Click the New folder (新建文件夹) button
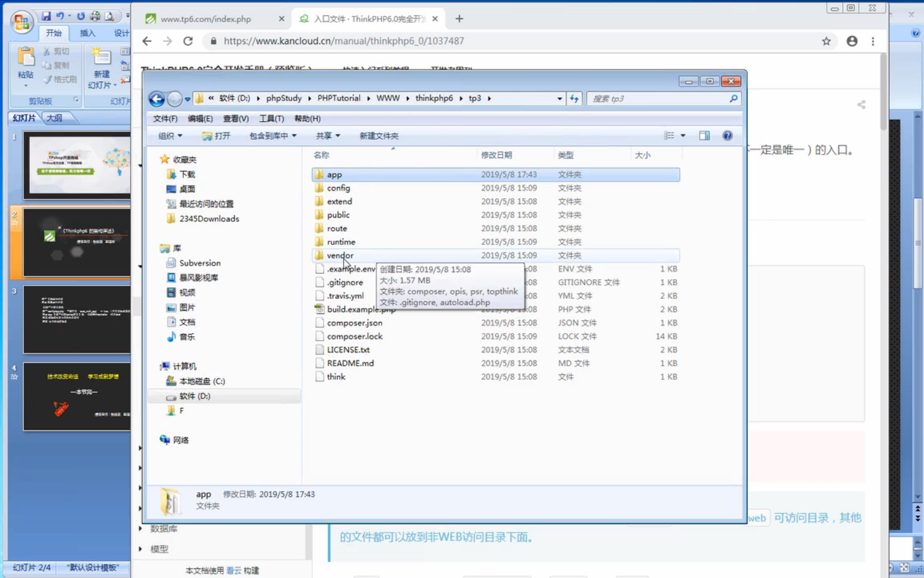Viewport: 924px width, 578px height. click(x=379, y=136)
